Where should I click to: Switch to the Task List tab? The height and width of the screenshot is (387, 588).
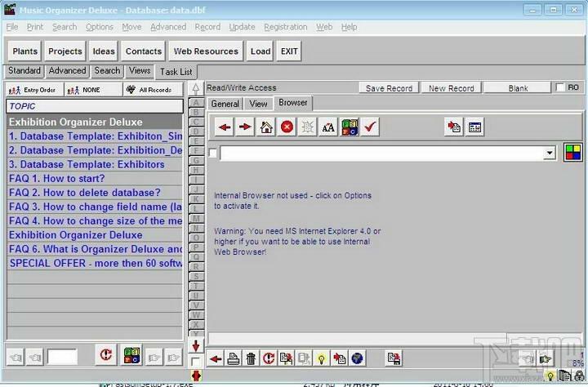coord(176,72)
